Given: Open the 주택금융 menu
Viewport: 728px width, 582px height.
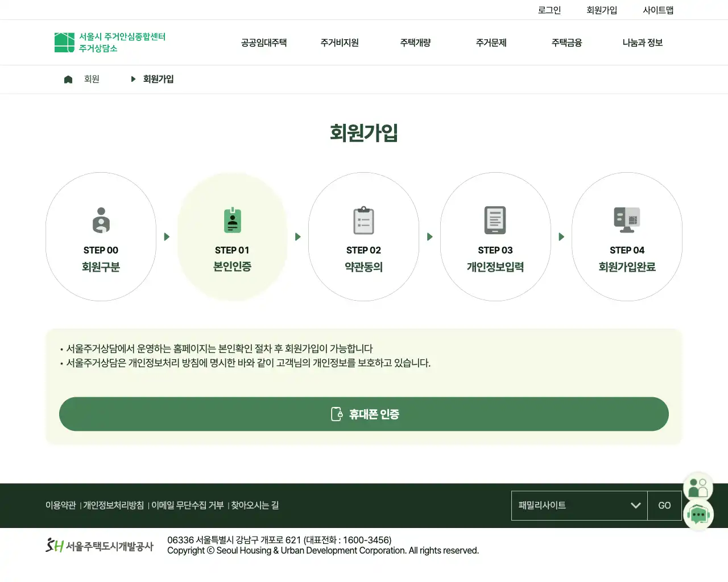Looking at the screenshot, I should coord(566,42).
